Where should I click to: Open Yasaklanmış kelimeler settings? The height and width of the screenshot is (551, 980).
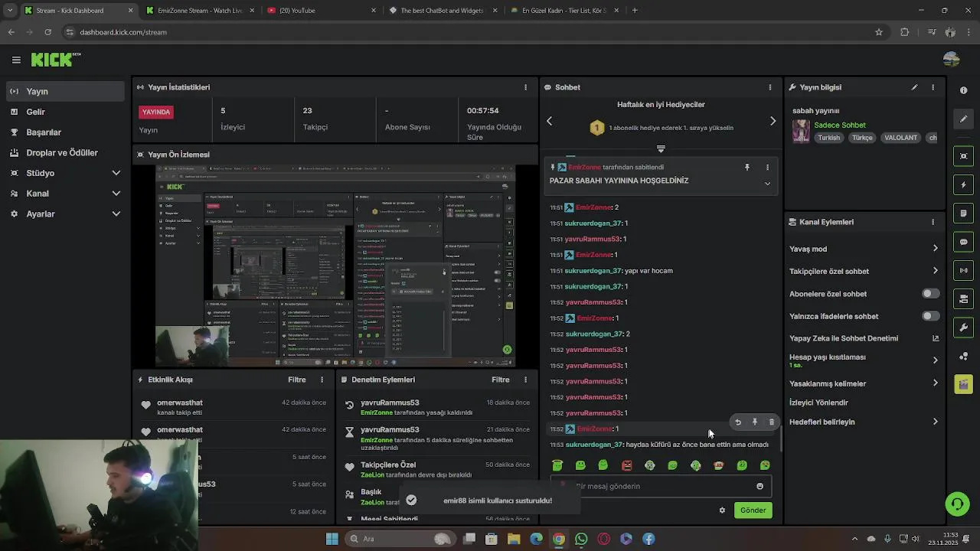[x=864, y=383]
